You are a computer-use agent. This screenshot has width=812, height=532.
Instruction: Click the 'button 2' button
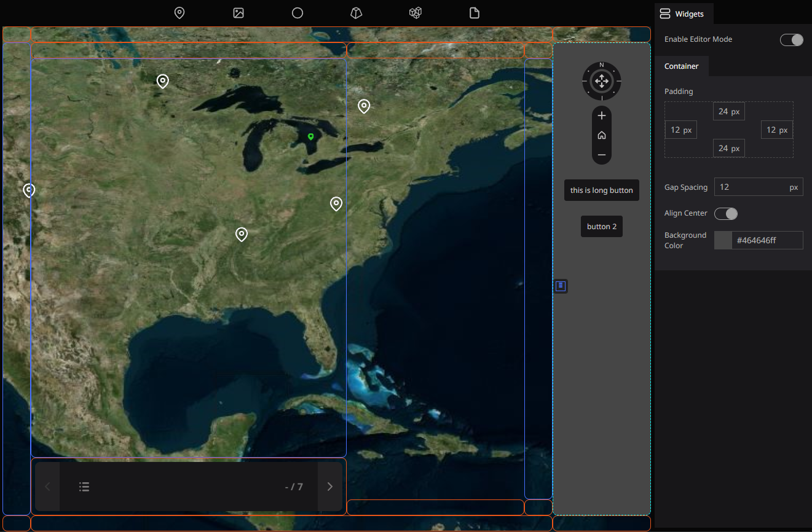pos(602,227)
